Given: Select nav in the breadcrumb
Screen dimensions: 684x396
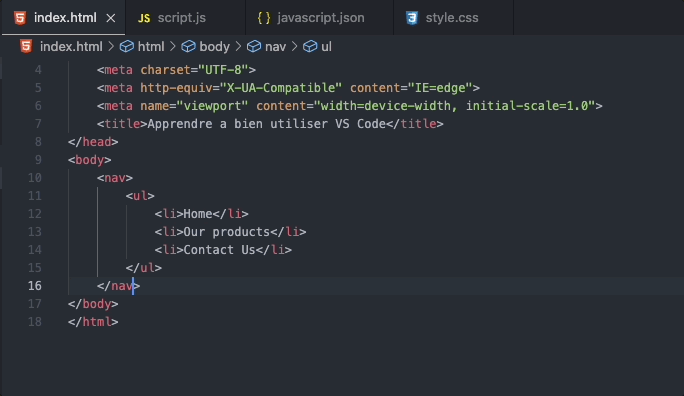Looking at the screenshot, I should point(275,47).
